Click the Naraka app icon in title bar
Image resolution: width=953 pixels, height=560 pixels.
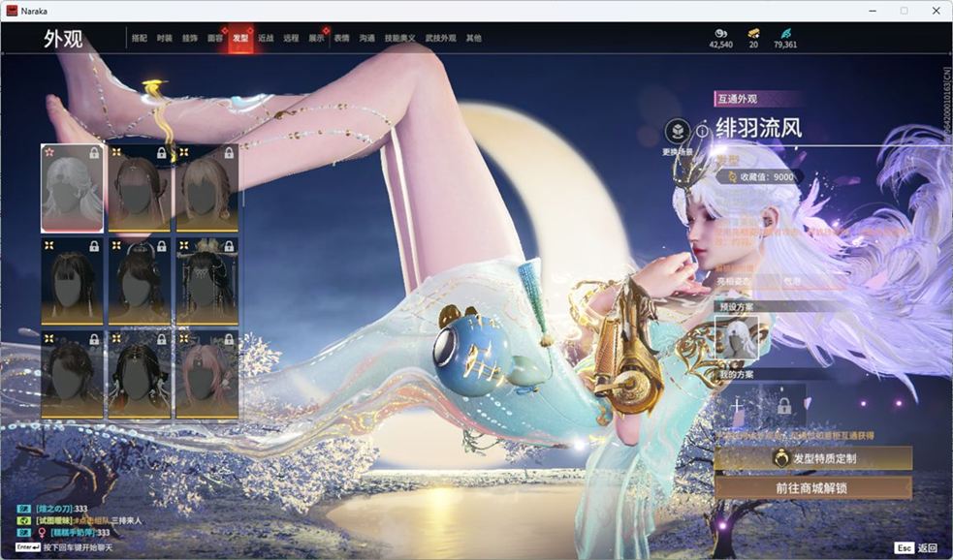click(x=12, y=11)
